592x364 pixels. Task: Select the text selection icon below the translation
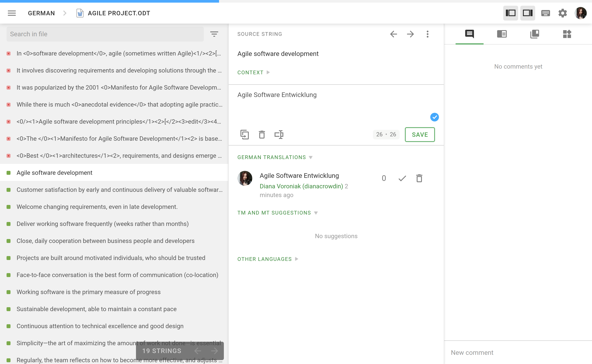point(279,135)
